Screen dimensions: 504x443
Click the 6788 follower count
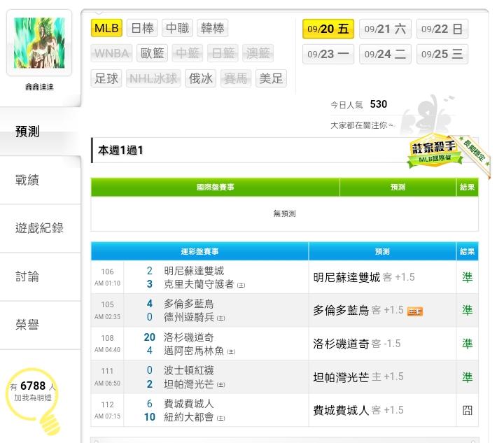[33, 386]
